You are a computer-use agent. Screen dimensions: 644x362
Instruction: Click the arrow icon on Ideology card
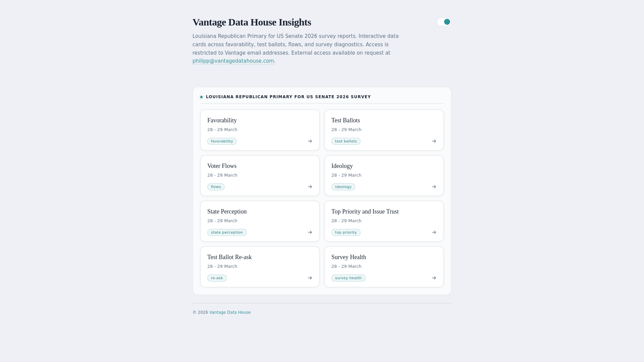pyautogui.click(x=434, y=187)
